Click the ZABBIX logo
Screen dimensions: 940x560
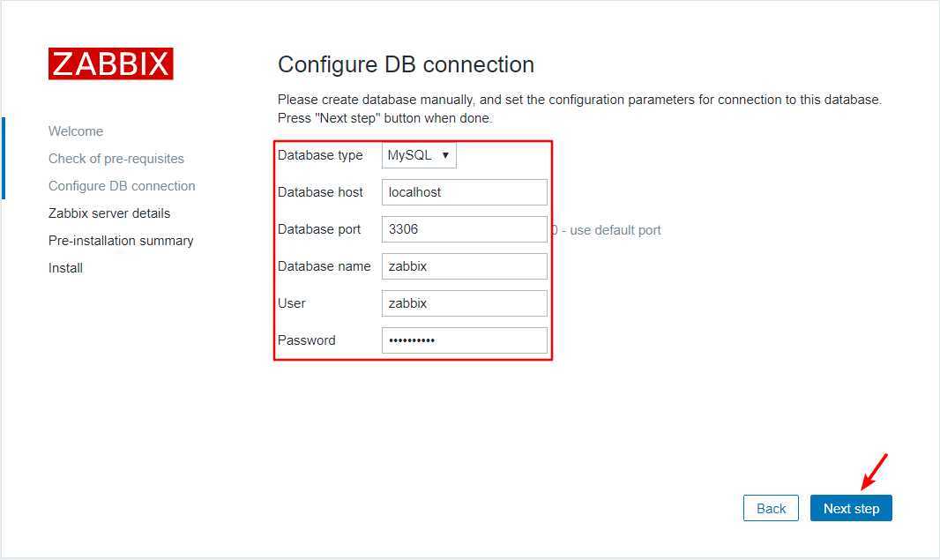coord(110,64)
